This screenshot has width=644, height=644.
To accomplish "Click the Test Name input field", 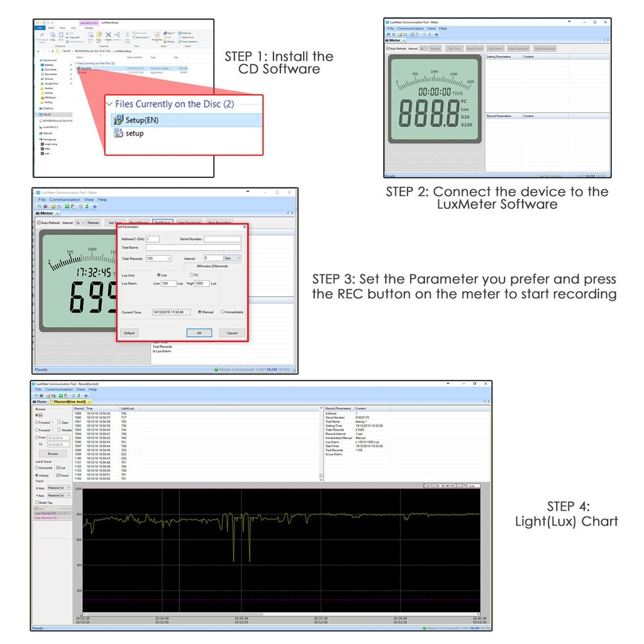I will tap(194, 248).
